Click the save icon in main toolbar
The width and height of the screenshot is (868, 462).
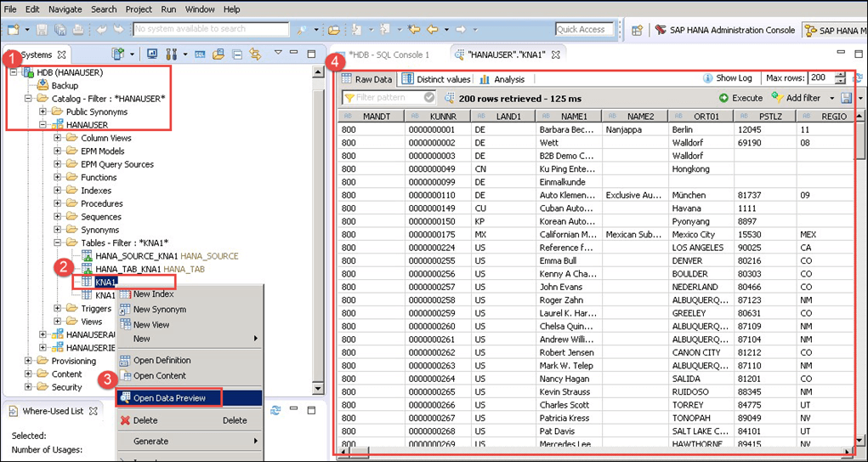[43, 30]
